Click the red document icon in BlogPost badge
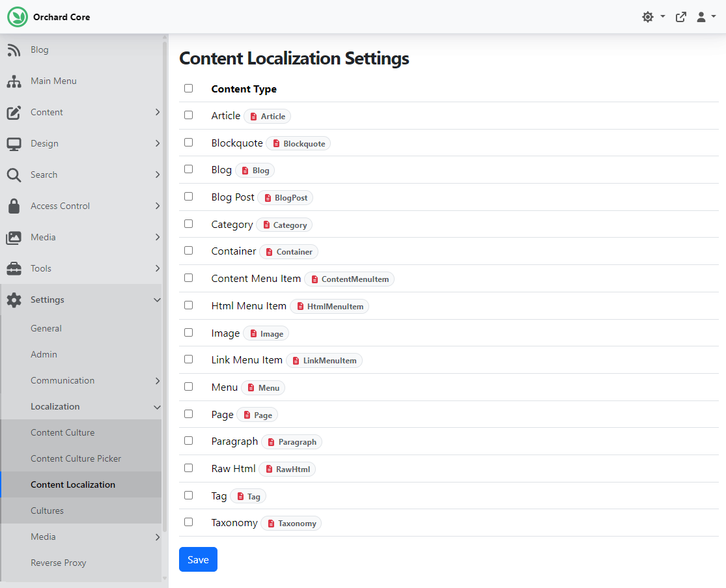The image size is (726, 588). coord(268,198)
